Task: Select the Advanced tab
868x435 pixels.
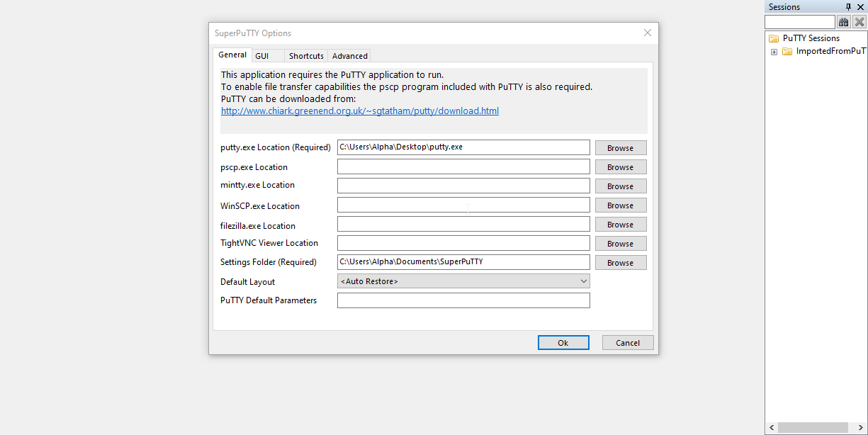Action: [x=349, y=55]
